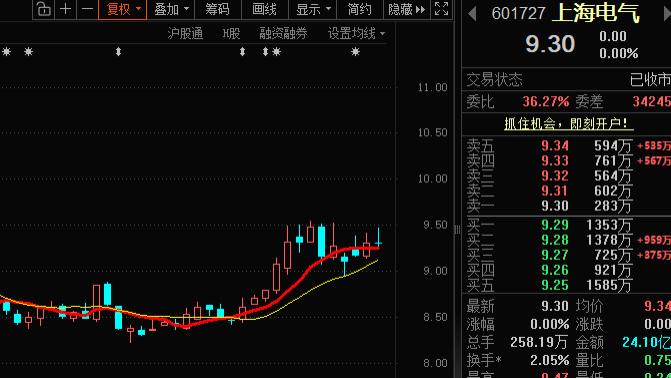Click the 筹码 toolbar button

pos(217,9)
